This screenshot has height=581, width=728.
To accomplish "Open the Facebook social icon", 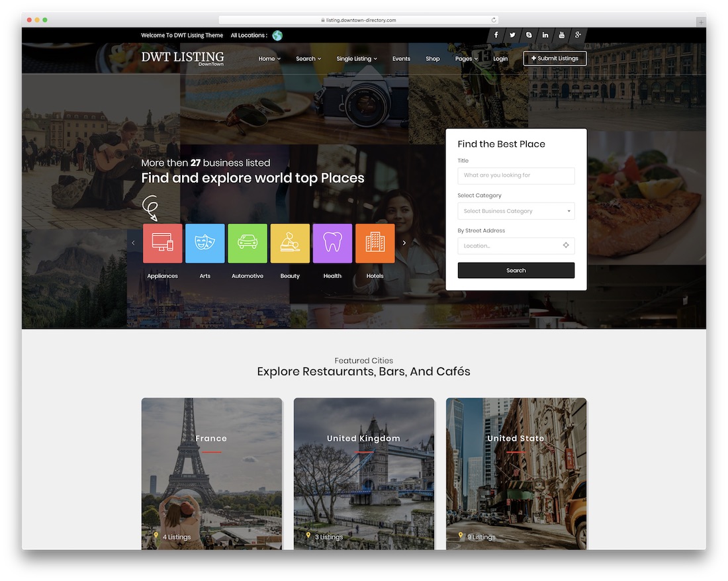I will (x=496, y=34).
